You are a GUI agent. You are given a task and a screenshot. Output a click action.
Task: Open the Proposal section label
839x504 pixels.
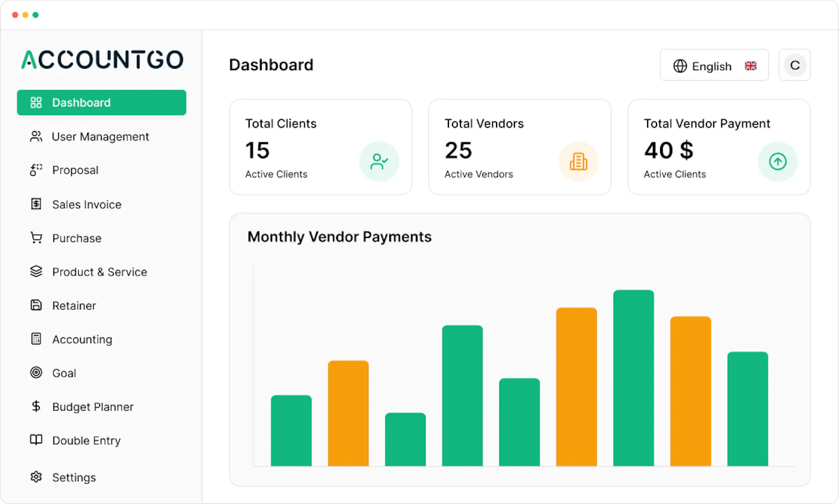click(x=76, y=170)
